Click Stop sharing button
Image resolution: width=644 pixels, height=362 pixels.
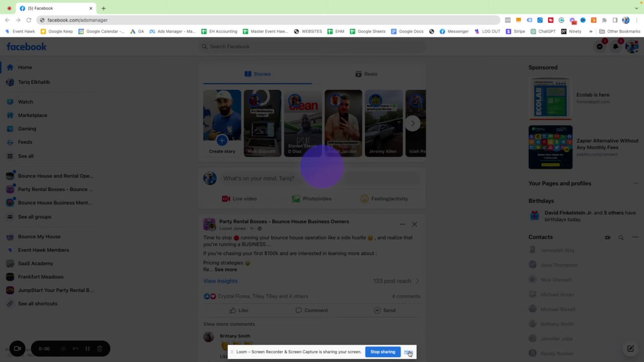[x=383, y=352]
